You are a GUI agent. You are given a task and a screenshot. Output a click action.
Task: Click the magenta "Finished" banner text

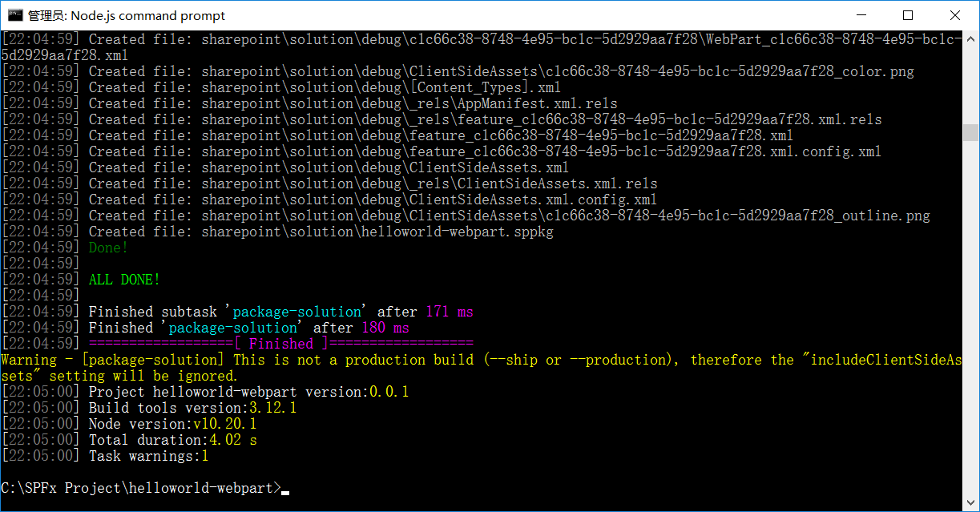(x=280, y=344)
